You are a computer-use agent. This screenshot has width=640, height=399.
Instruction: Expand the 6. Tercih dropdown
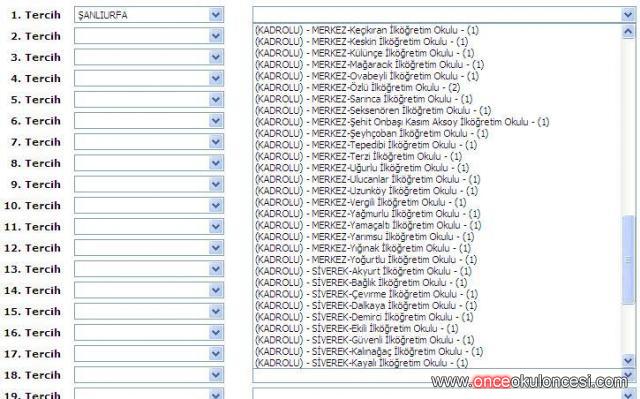149,121
